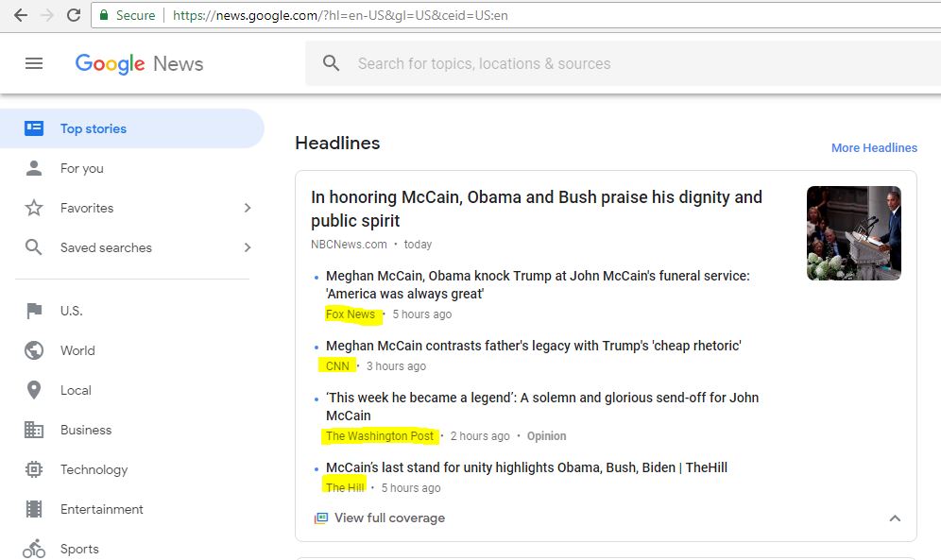
Task: Click the More Headlines link
Action: [x=874, y=147]
